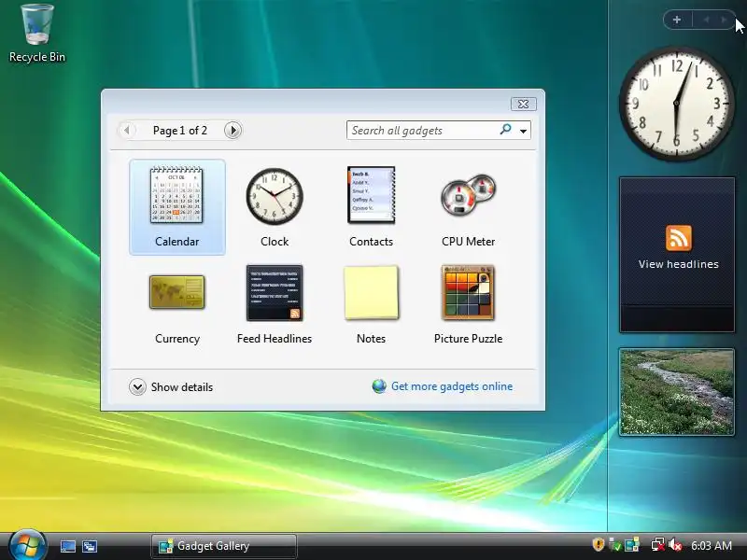The image size is (747, 560).
Task: Close the Gadget Gallery window
Action: (x=523, y=104)
